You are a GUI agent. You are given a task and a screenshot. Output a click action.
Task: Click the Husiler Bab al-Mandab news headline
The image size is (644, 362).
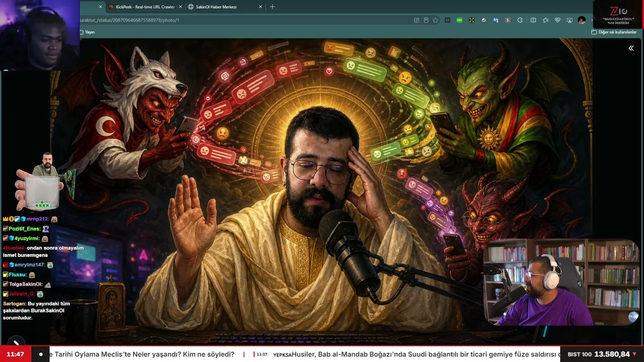[425, 354]
